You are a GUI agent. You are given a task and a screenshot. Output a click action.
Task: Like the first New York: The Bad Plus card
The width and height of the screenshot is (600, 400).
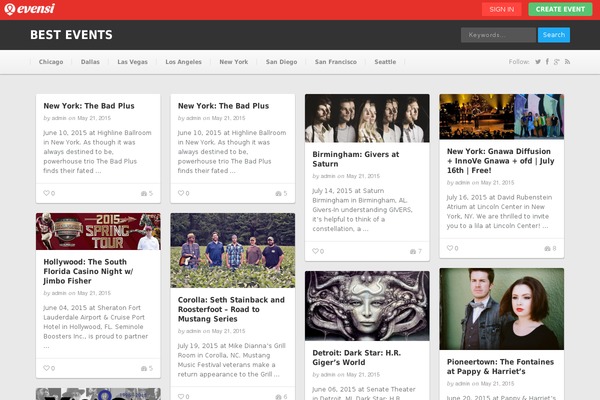coord(49,193)
